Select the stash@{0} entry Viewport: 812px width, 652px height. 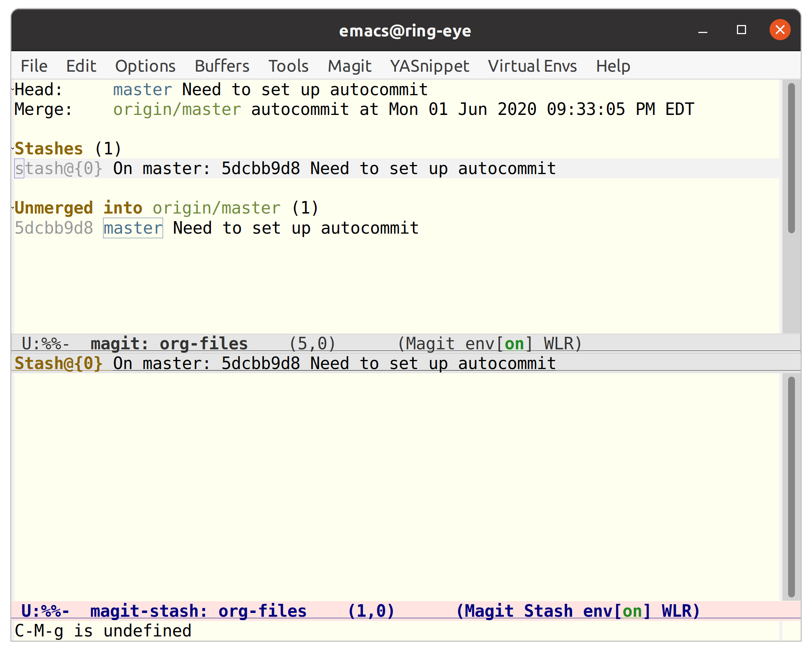(59, 168)
